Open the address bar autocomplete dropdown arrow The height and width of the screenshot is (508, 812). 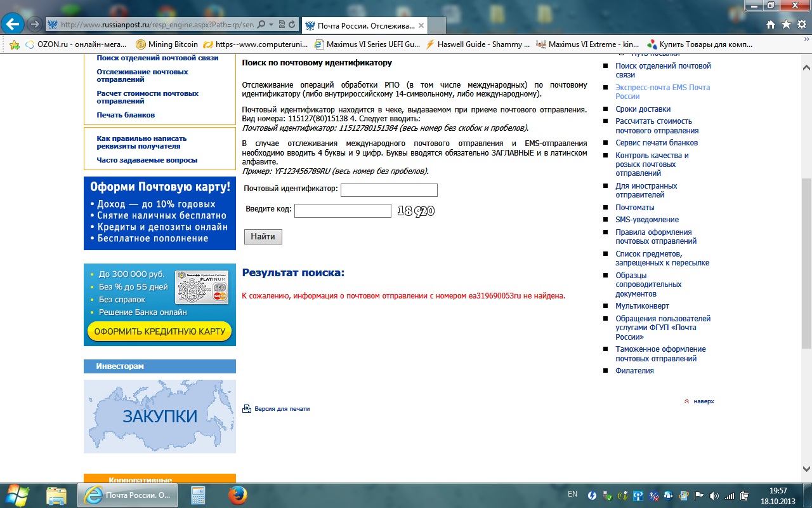(x=272, y=25)
